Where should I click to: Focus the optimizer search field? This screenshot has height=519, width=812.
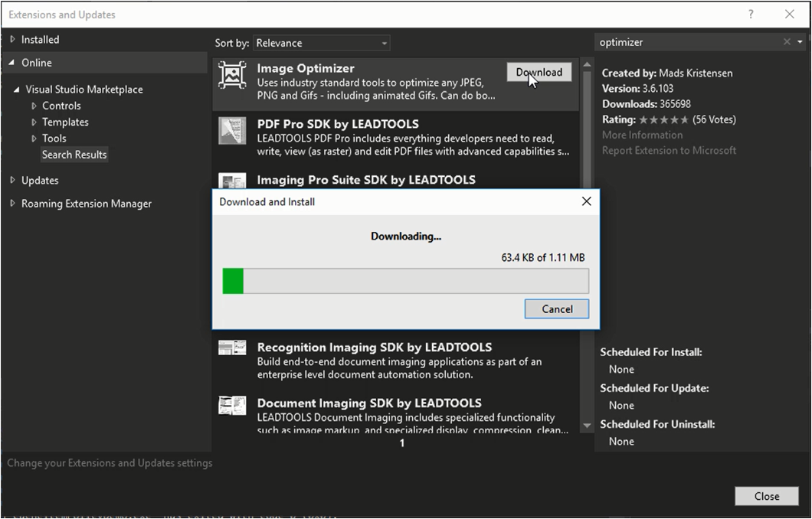pos(689,42)
